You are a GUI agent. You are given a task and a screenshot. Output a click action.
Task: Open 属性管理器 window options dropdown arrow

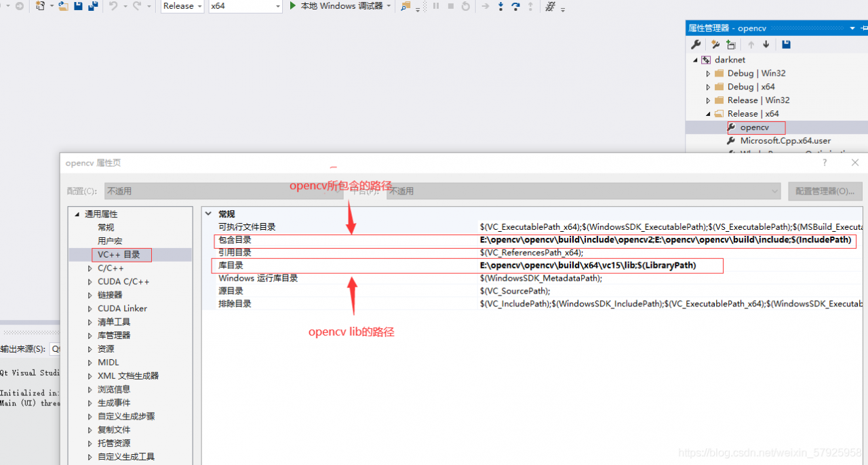(x=852, y=28)
